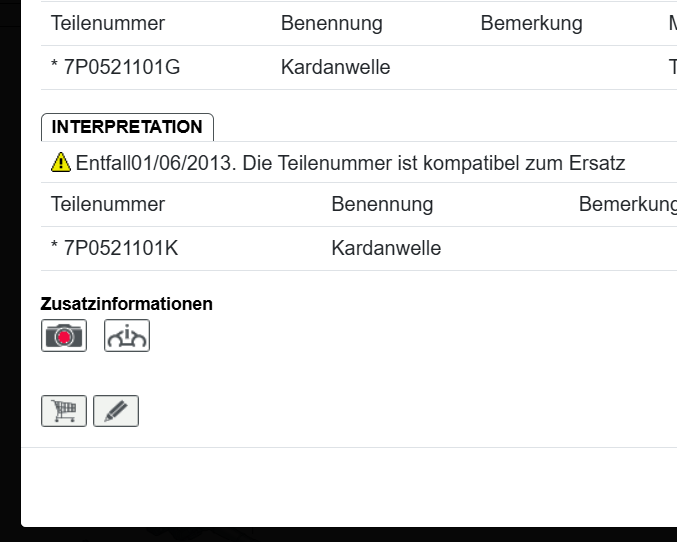Click the yellow warning triangle icon
Viewport: 677px width, 542px height.
coord(61,162)
